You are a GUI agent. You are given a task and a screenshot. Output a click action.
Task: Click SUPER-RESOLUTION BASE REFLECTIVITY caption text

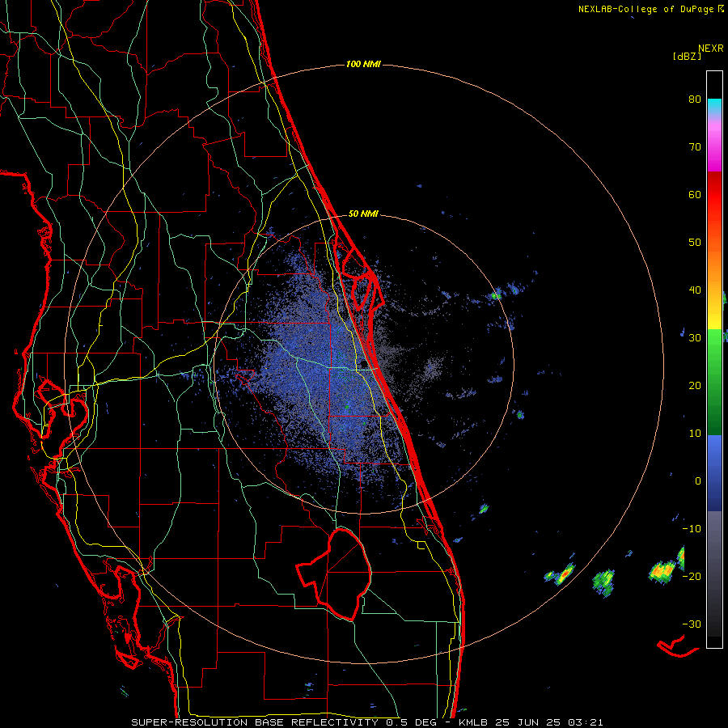[255, 722]
